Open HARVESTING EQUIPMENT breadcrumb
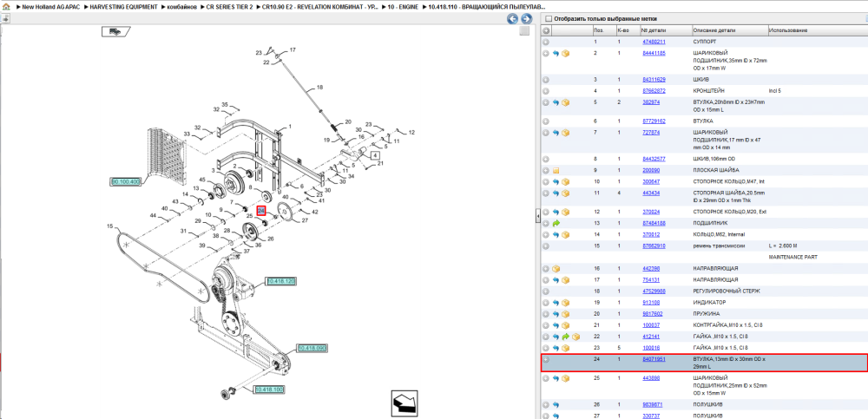Image resolution: width=868 pixels, height=419 pixels. tap(123, 9)
